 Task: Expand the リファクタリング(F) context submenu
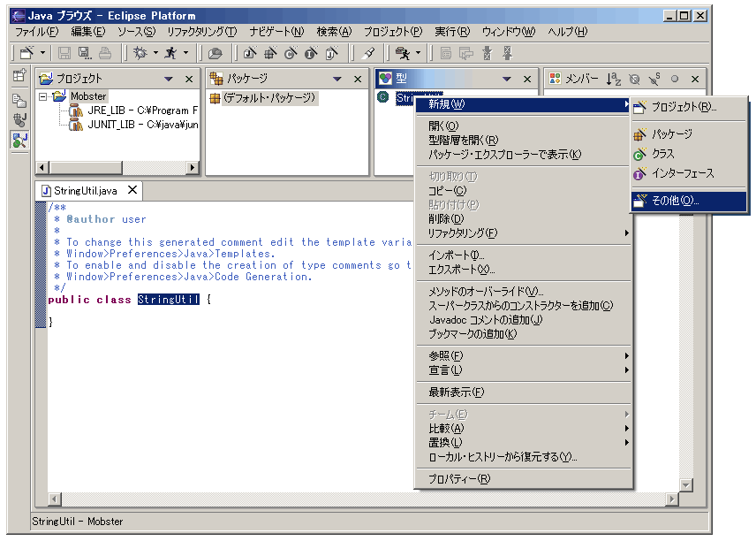click(524, 233)
